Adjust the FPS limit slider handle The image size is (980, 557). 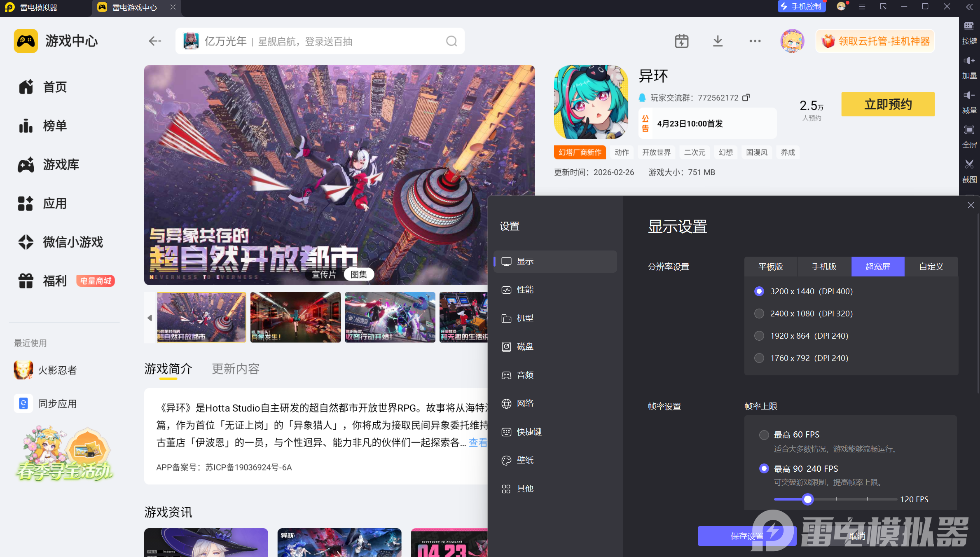click(x=807, y=499)
